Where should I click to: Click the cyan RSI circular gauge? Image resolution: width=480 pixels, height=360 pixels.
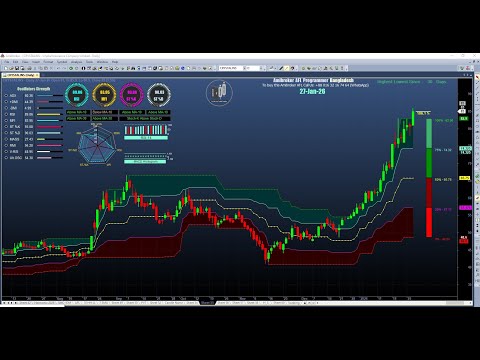[77, 95]
